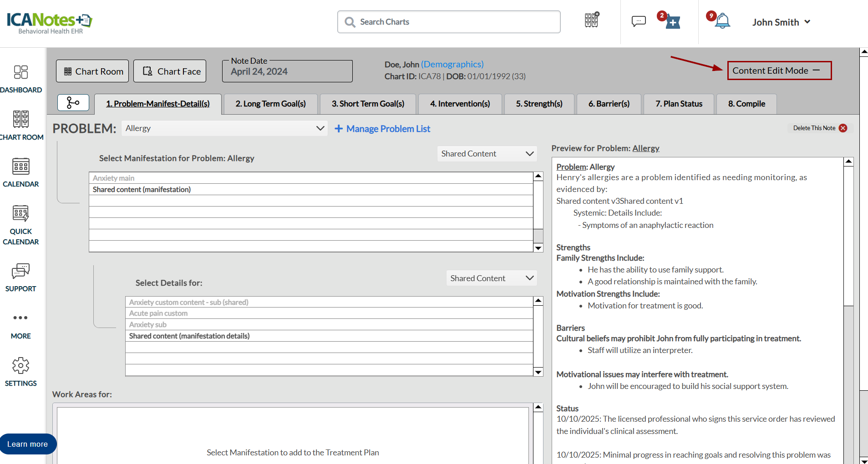Open the John Smith user menu
Image resolution: width=868 pixels, height=464 pixels.
(781, 22)
